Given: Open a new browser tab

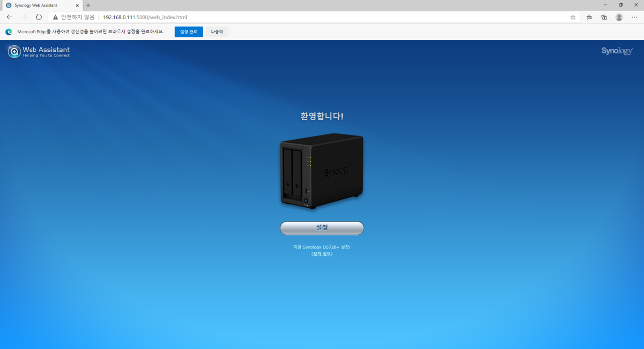Looking at the screenshot, I should (x=88, y=5).
